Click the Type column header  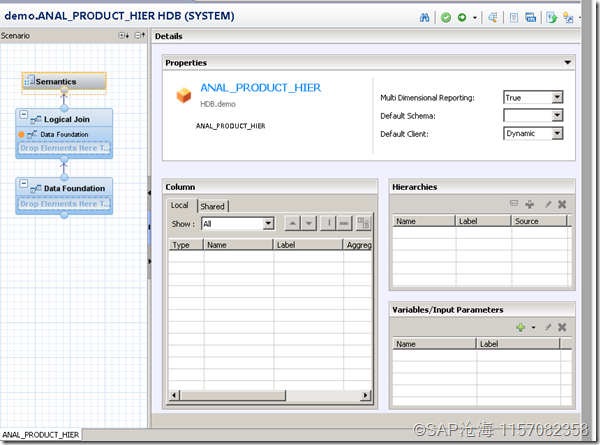pyautogui.click(x=186, y=245)
